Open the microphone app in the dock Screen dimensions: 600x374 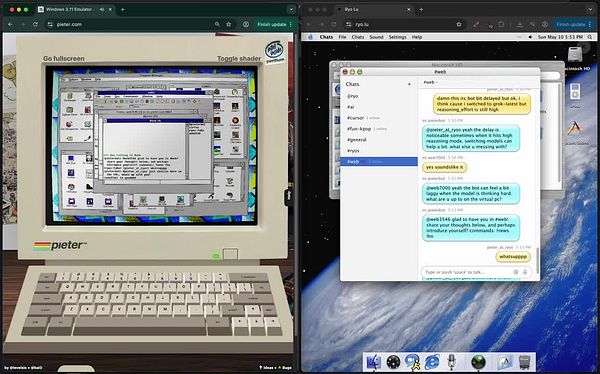(452, 362)
